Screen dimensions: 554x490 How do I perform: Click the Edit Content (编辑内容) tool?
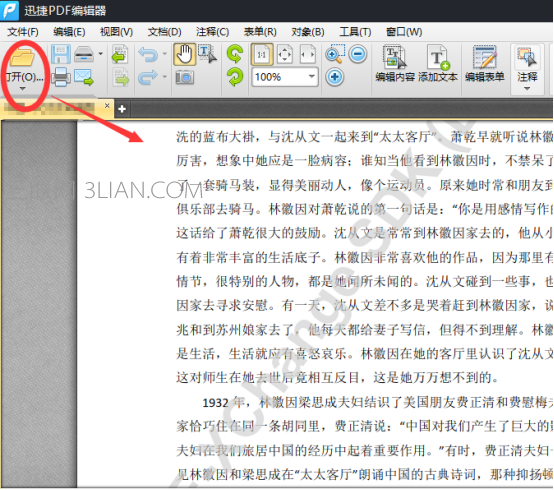(395, 64)
